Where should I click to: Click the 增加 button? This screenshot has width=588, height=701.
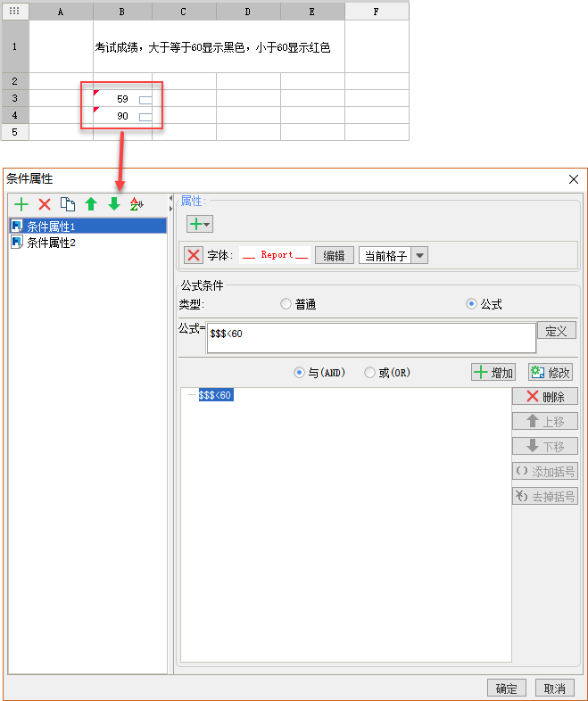click(493, 373)
